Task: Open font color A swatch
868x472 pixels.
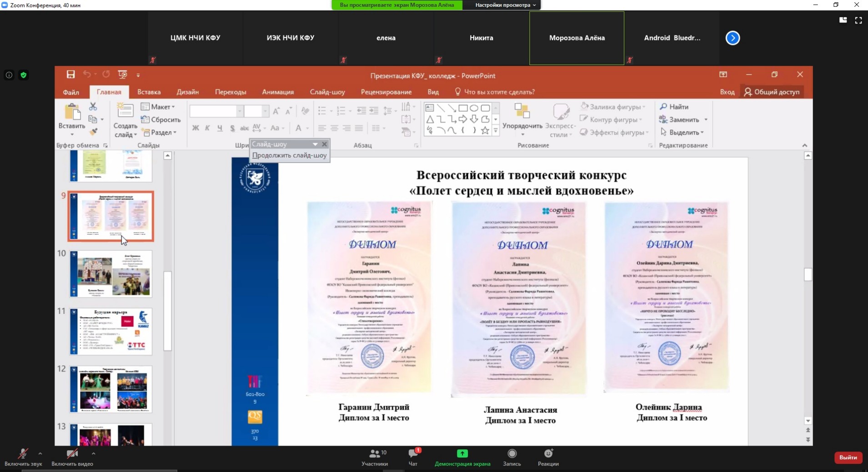Action: click(x=298, y=128)
